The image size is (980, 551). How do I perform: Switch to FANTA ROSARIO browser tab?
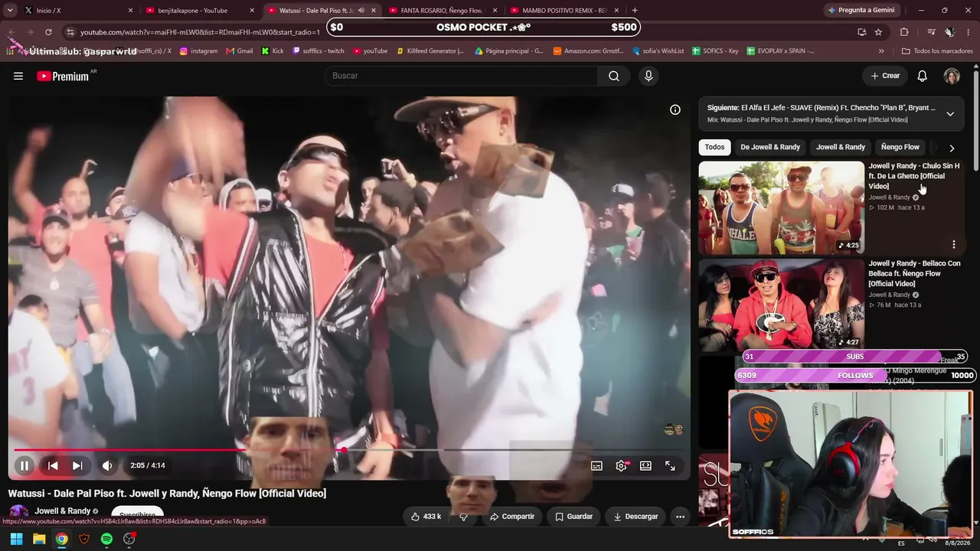443,11
